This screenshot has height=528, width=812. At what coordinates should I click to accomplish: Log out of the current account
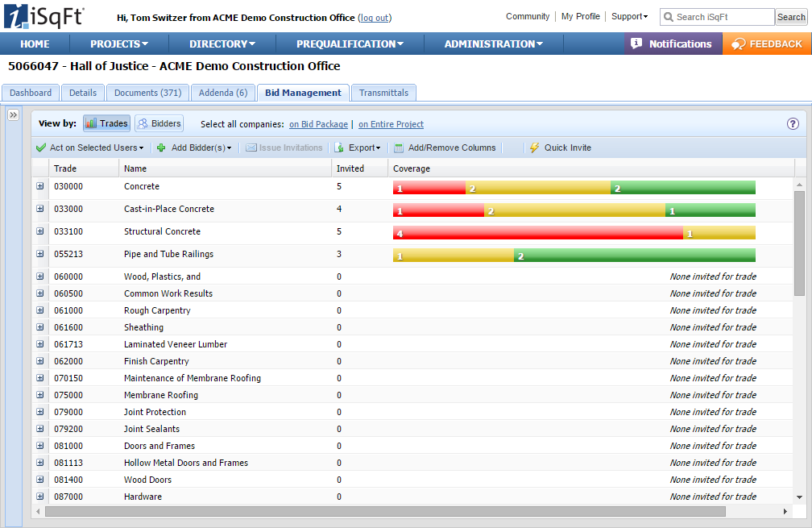coord(374,17)
